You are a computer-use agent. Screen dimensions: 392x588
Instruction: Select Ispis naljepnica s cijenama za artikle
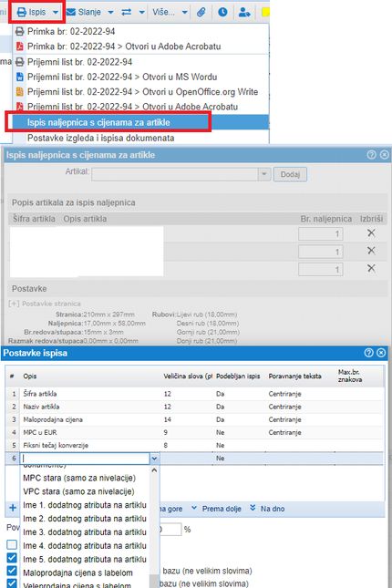pyautogui.click(x=98, y=123)
